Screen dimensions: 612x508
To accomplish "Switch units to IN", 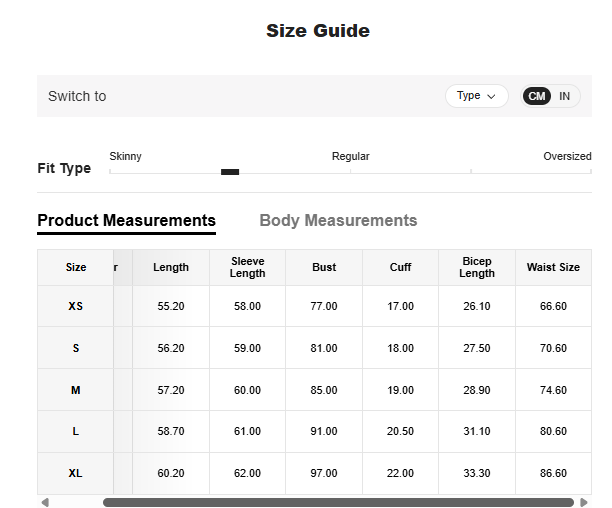I will click(565, 96).
